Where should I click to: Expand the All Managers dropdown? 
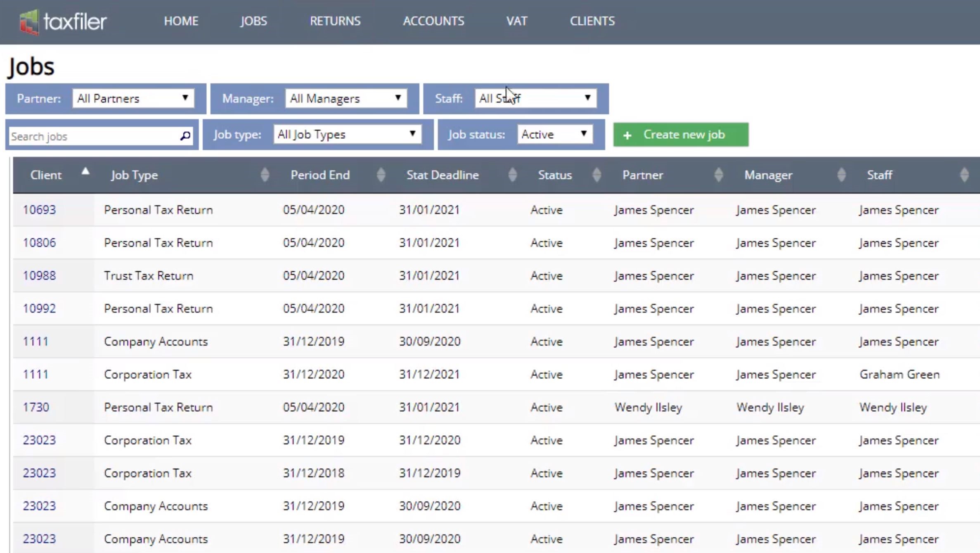[x=346, y=98]
